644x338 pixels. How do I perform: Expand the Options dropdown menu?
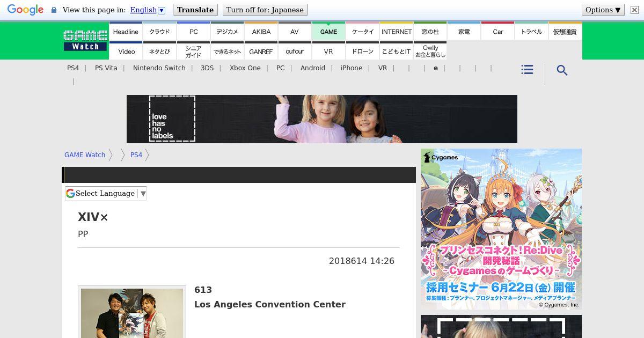pos(603,10)
